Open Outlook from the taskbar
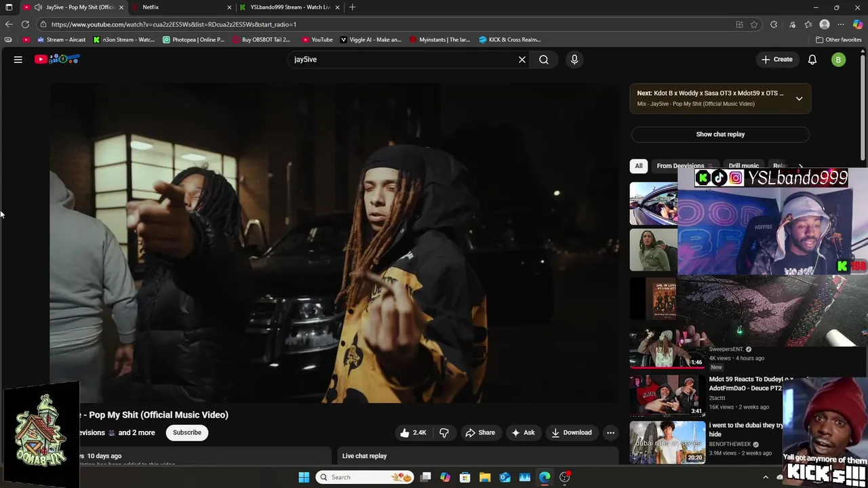The image size is (868, 488). pyautogui.click(x=505, y=477)
